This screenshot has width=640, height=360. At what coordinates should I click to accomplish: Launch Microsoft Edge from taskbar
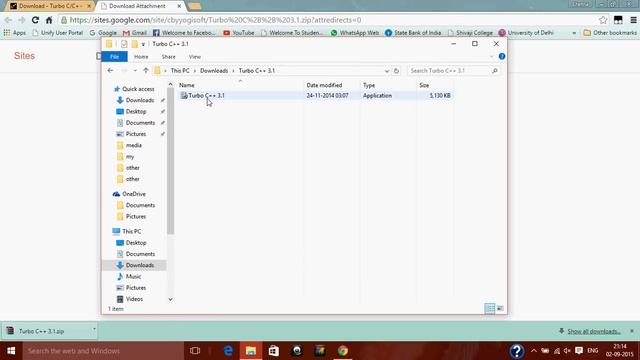(x=228, y=351)
